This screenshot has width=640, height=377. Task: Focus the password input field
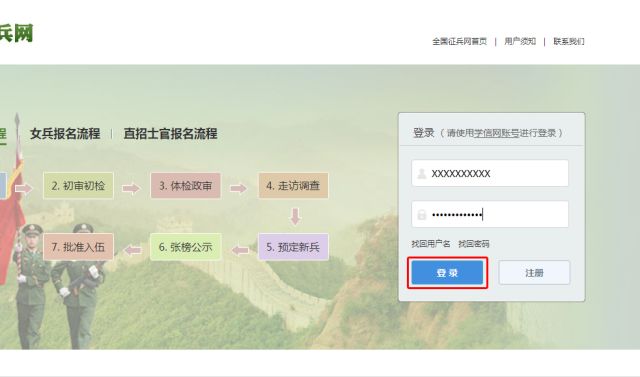[x=490, y=214]
